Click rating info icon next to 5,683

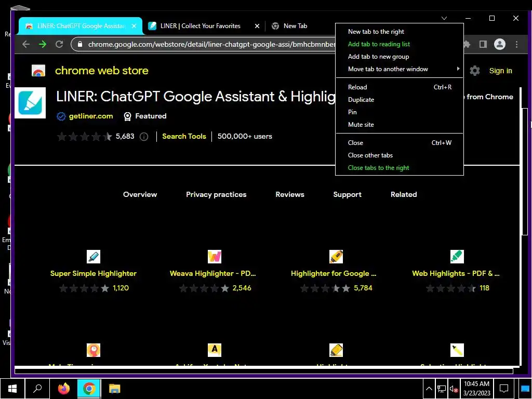coord(144,137)
